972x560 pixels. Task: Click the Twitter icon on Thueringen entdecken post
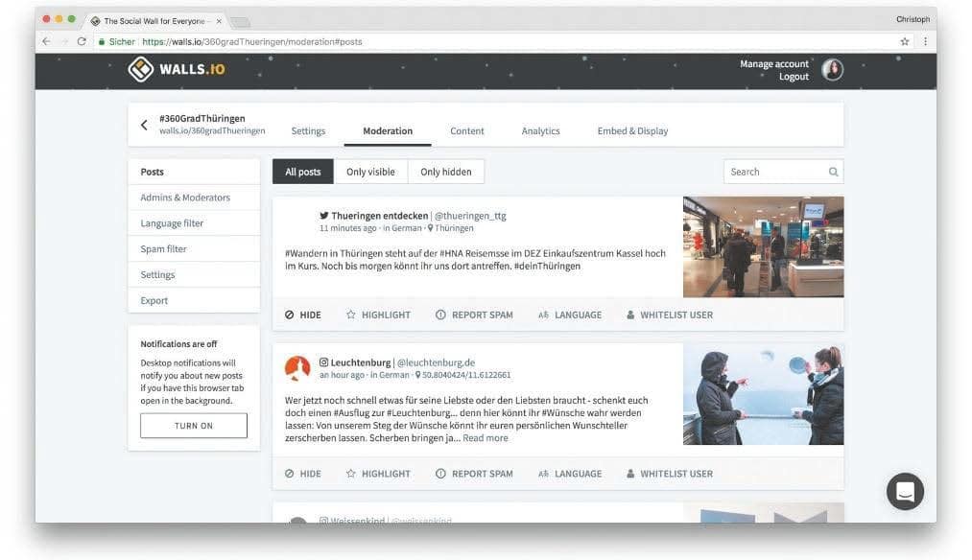(323, 216)
